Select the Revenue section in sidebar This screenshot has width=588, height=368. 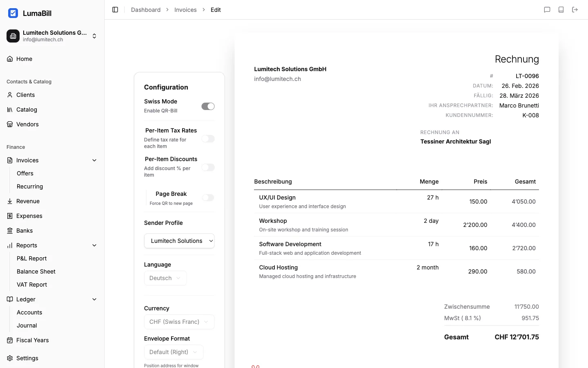pyautogui.click(x=28, y=201)
